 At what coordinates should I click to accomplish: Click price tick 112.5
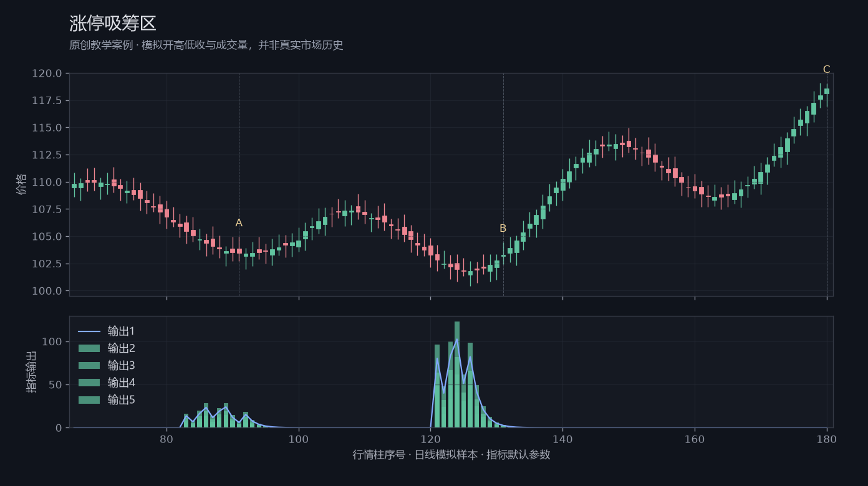point(47,155)
